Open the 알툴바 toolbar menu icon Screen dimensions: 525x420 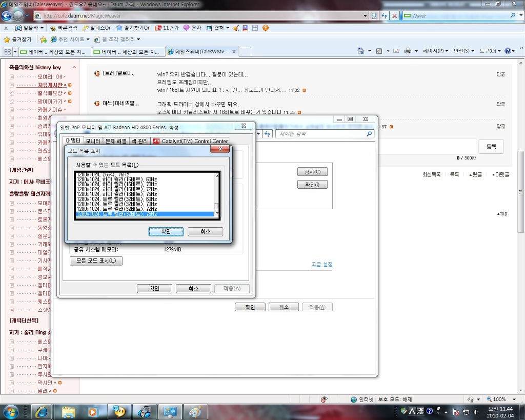19,28
